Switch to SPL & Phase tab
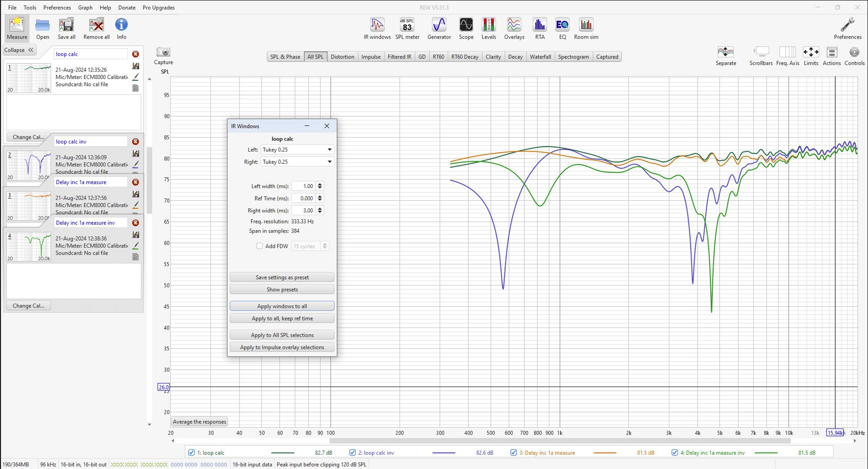Viewport: 868px width, 469px height. click(285, 57)
